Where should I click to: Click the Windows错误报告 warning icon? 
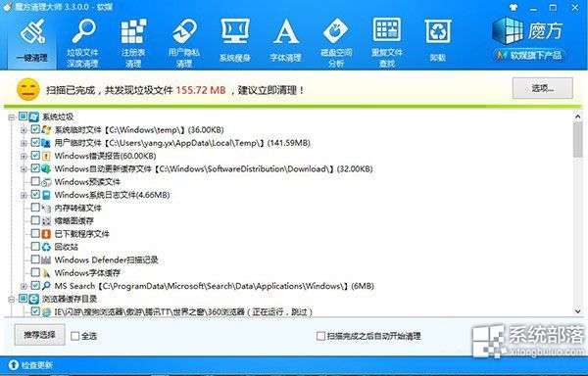point(46,156)
